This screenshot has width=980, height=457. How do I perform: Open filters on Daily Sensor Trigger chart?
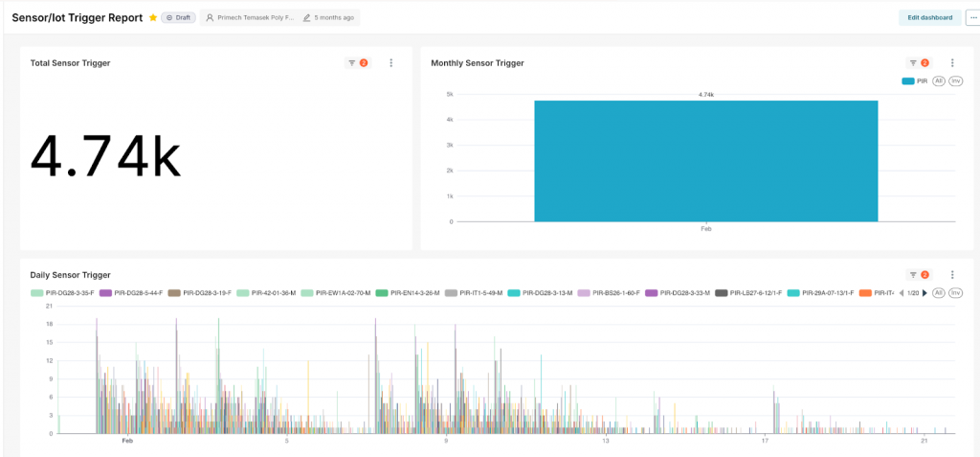pyautogui.click(x=919, y=275)
